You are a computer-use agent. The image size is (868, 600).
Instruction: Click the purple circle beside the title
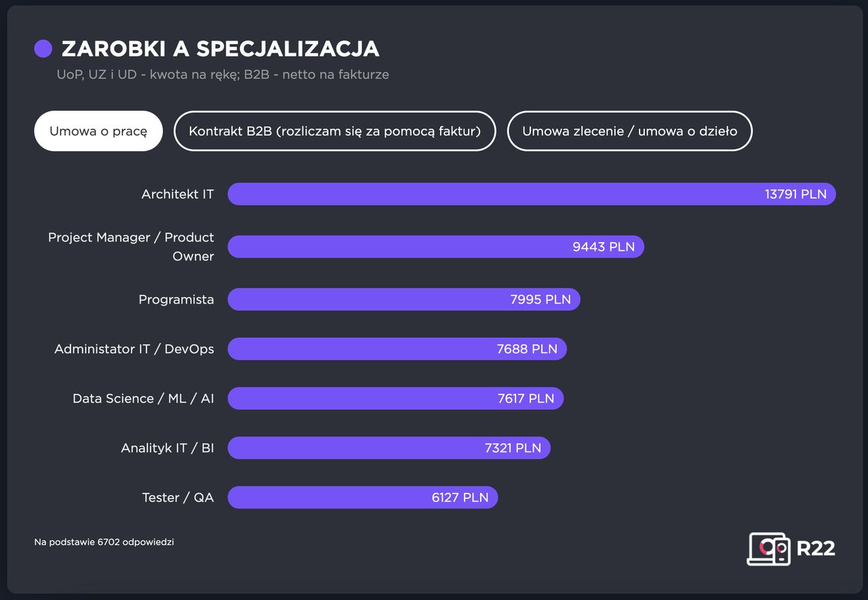click(x=43, y=49)
